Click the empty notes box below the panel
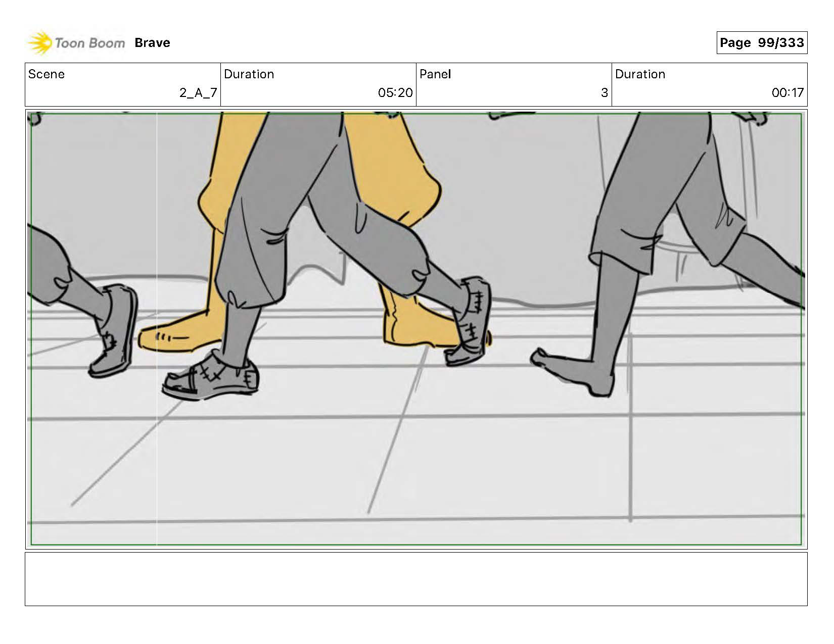This screenshot has width=834, height=644. (416, 579)
